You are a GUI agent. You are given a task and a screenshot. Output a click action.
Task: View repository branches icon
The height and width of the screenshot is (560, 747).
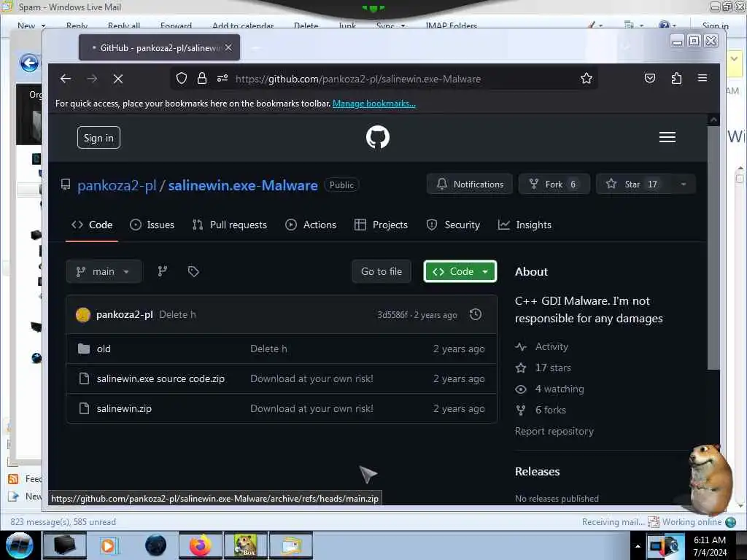(163, 271)
